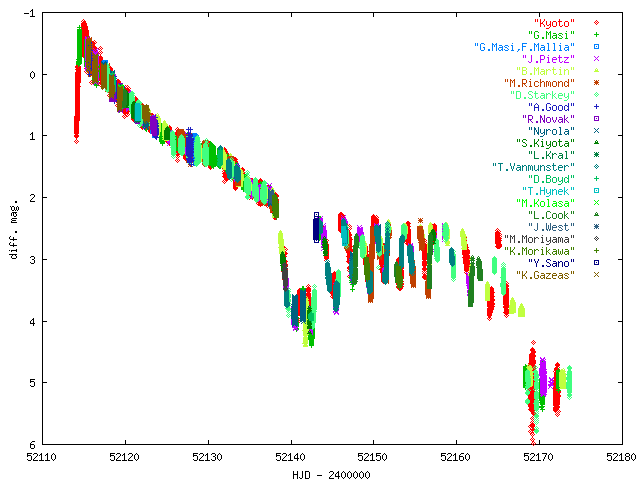Click the "R.Novak" legend label

[549, 119]
